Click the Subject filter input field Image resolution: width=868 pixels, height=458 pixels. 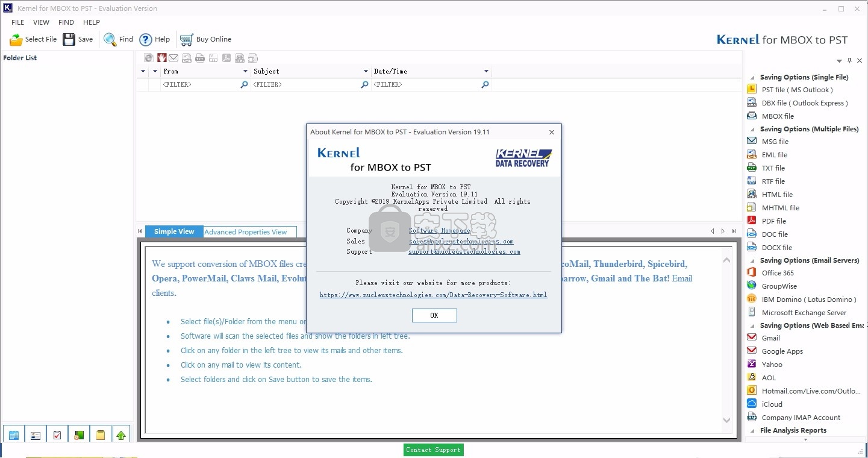[305, 85]
